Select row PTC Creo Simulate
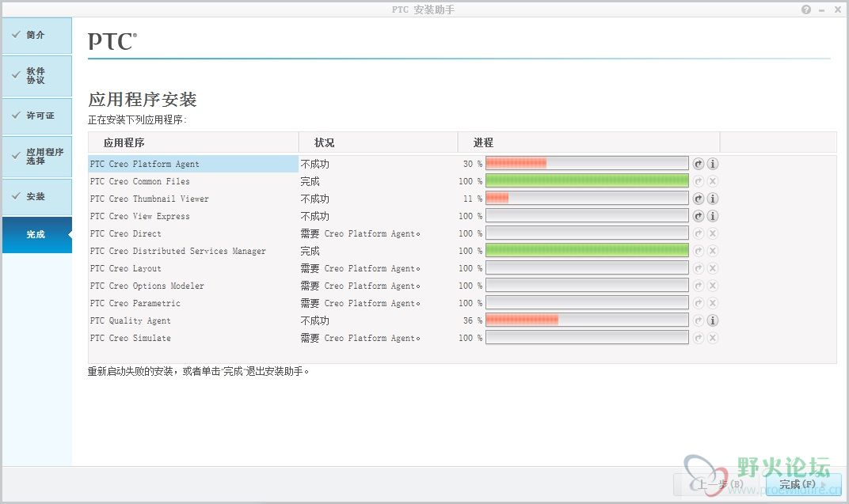Image resolution: width=849 pixels, height=504 pixels. (x=193, y=337)
